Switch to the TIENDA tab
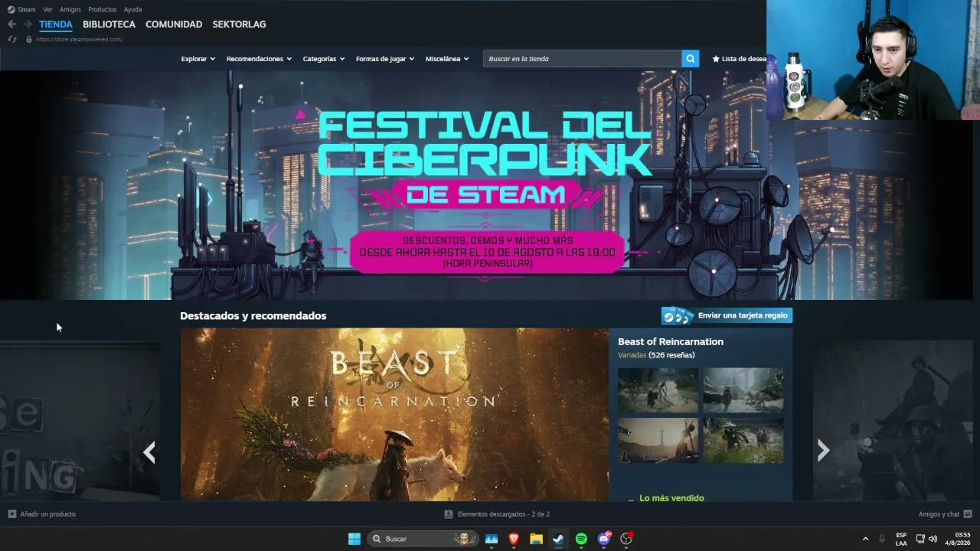This screenshot has height=551, width=980. pyautogui.click(x=56, y=24)
